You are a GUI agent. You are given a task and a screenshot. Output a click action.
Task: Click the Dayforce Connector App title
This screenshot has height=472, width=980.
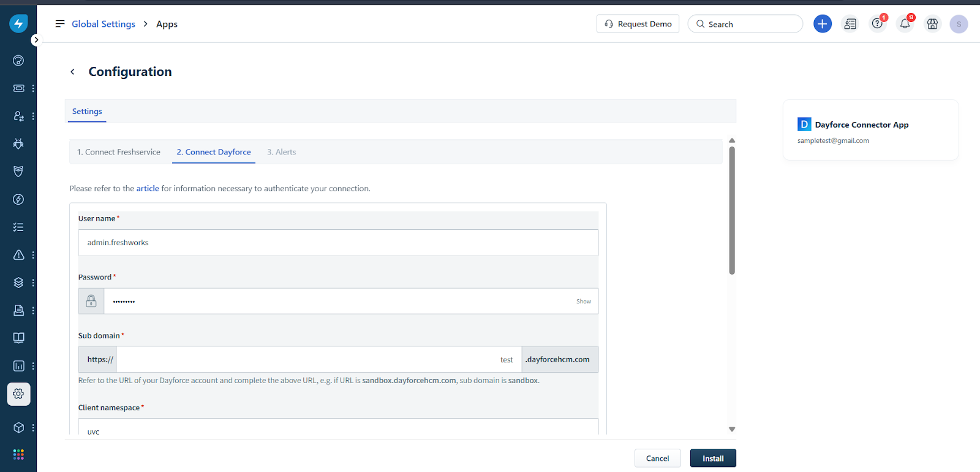862,124
